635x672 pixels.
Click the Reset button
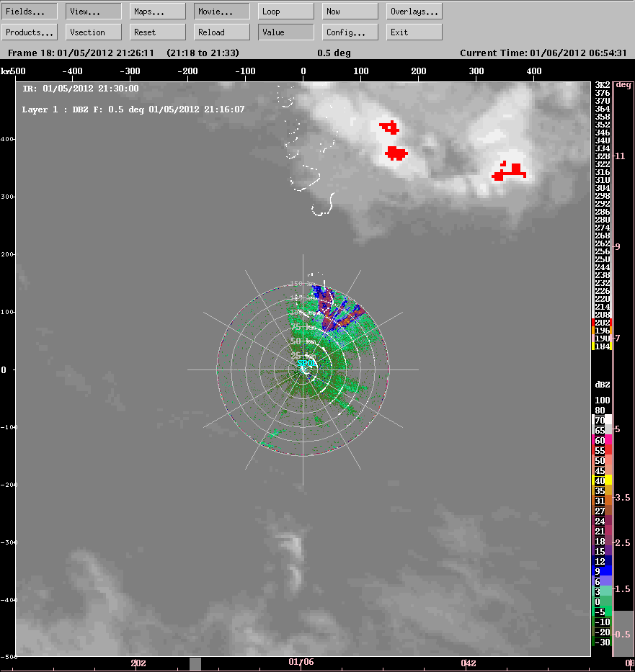pyautogui.click(x=158, y=32)
